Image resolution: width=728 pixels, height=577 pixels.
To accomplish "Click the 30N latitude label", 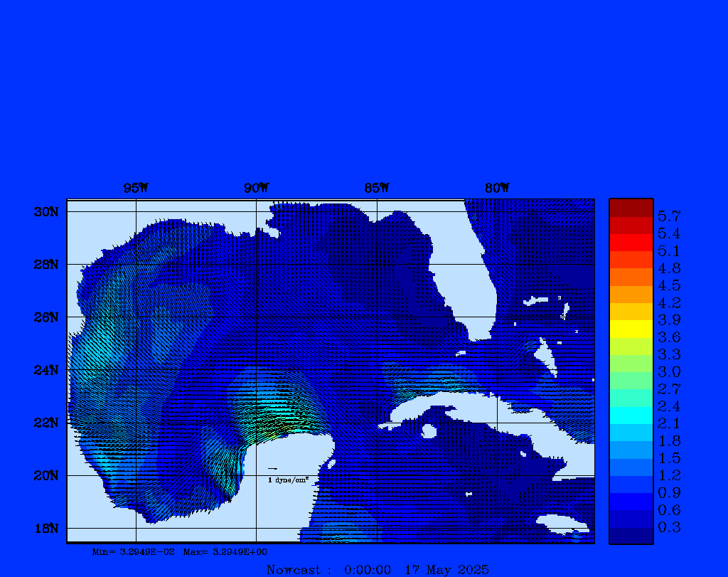I will (45, 212).
